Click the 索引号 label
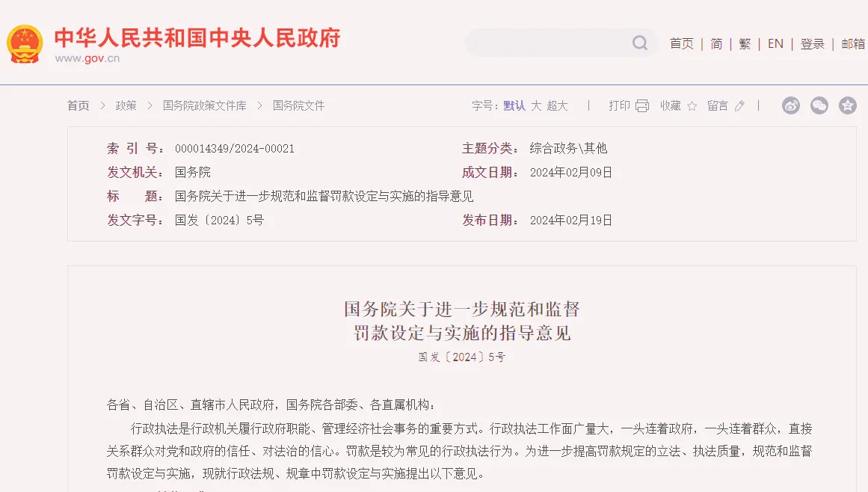This screenshot has width=868, height=492. (x=135, y=148)
